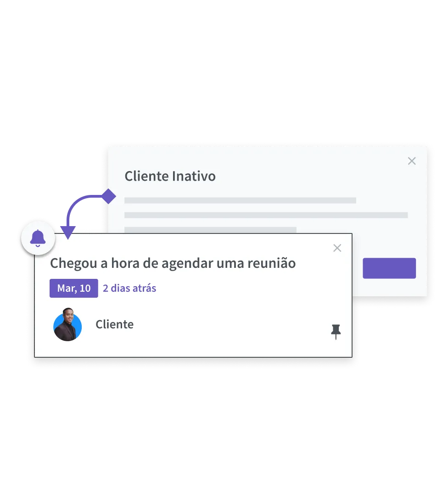Open the client's profile photo avatar
The width and height of the screenshot is (448, 477).
67,325
